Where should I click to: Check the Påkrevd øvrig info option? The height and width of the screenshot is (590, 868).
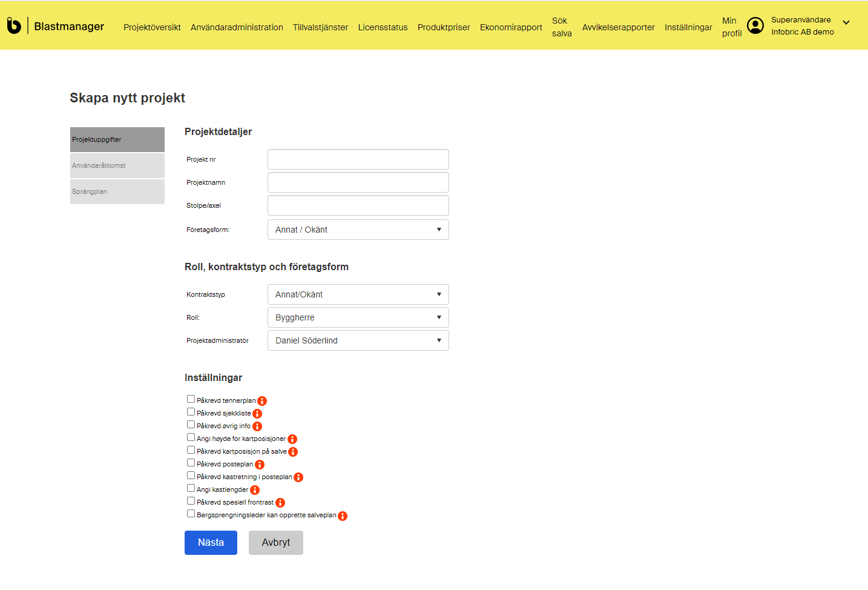click(x=191, y=425)
